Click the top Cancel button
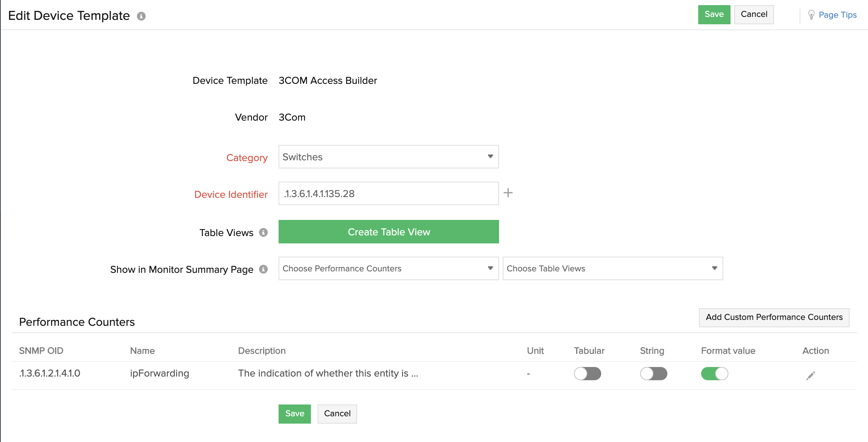The height and width of the screenshot is (442, 868). (754, 15)
